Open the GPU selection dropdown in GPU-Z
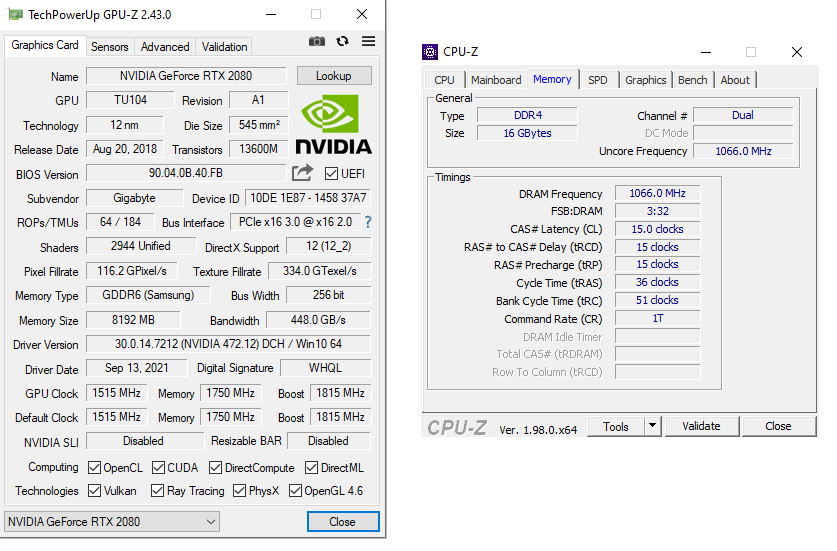Screen dimensions: 837x551 [112, 522]
